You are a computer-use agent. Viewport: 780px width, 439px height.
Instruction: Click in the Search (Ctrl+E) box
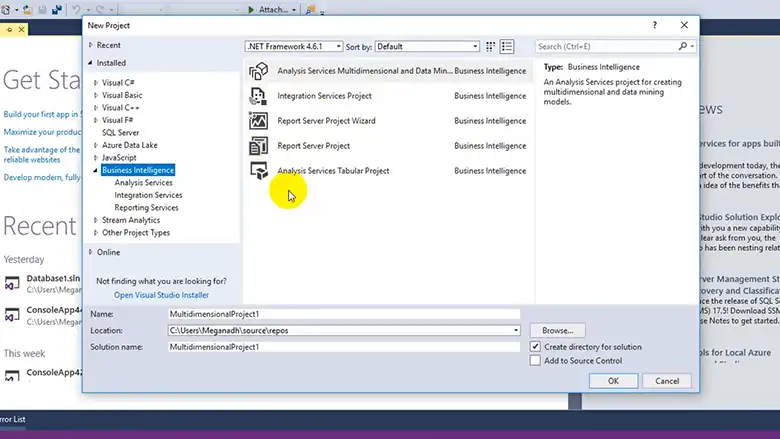click(x=607, y=46)
